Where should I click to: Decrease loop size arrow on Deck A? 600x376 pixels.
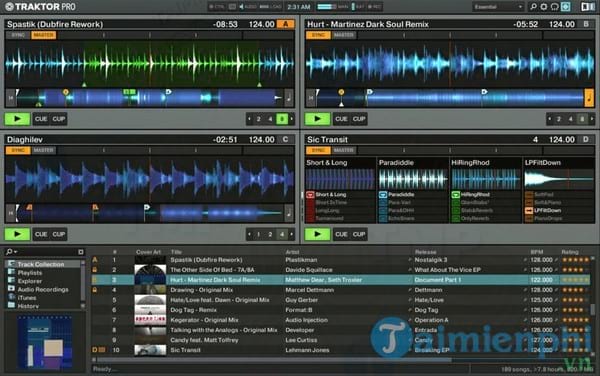249,119
